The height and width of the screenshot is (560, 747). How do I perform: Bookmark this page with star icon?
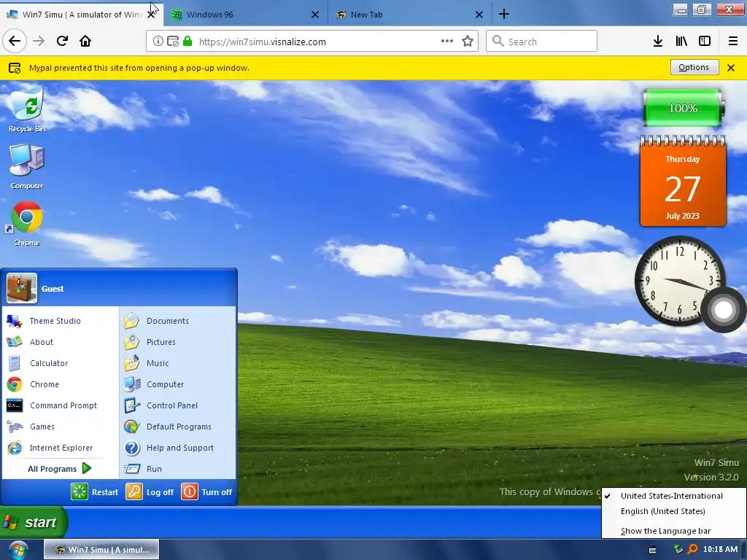(x=468, y=42)
